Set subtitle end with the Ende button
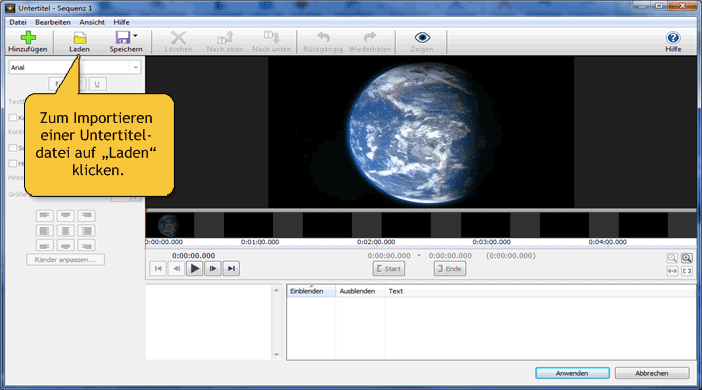 point(449,269)
